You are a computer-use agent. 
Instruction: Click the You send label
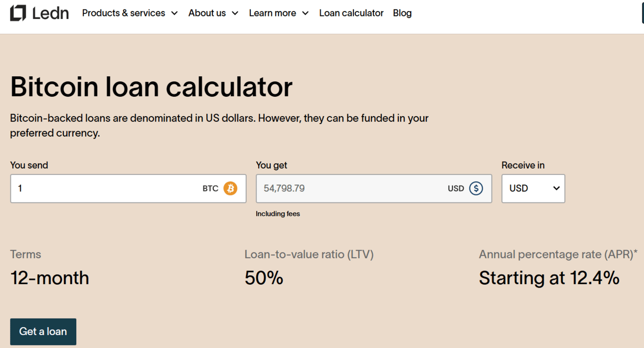click(x=29, y=165)
